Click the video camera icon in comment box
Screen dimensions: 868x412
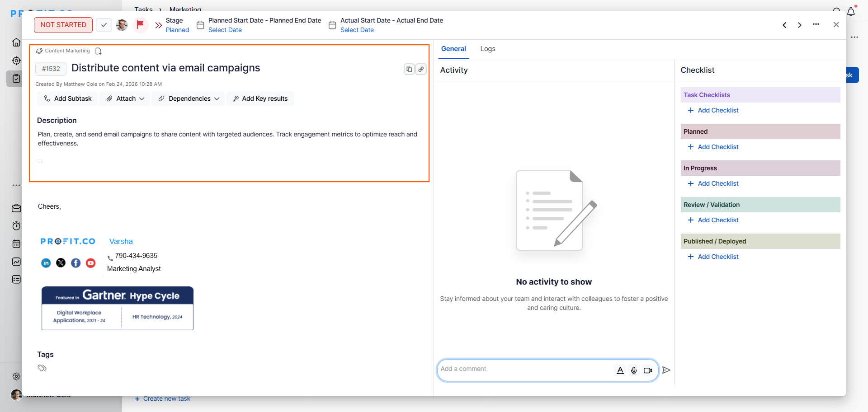pos(648,370)
